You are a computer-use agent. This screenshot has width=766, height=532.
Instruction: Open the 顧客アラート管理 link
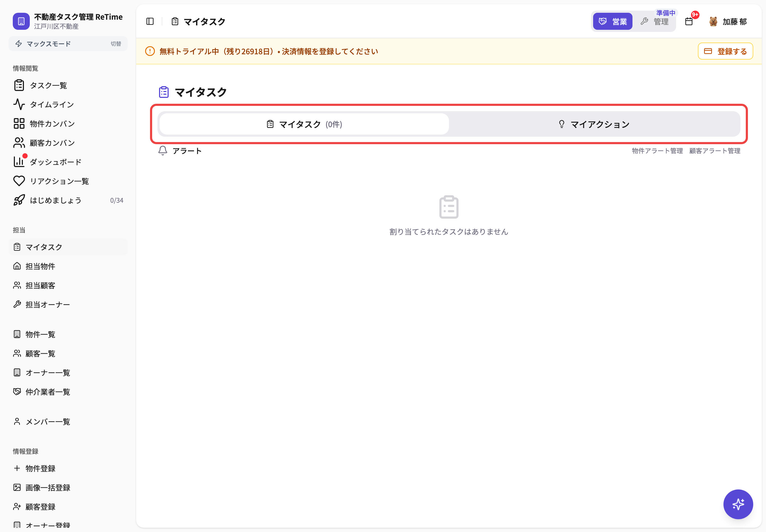(715, 151)
